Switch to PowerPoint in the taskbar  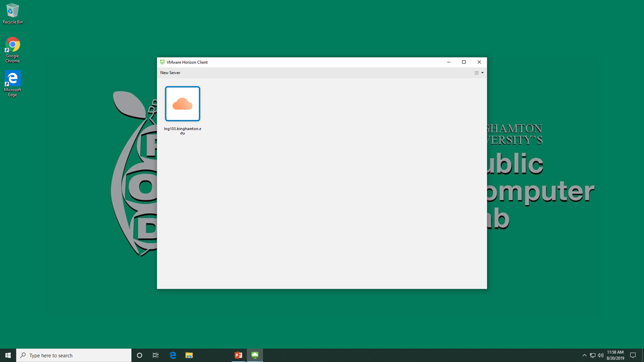click(x=238, y=355)
